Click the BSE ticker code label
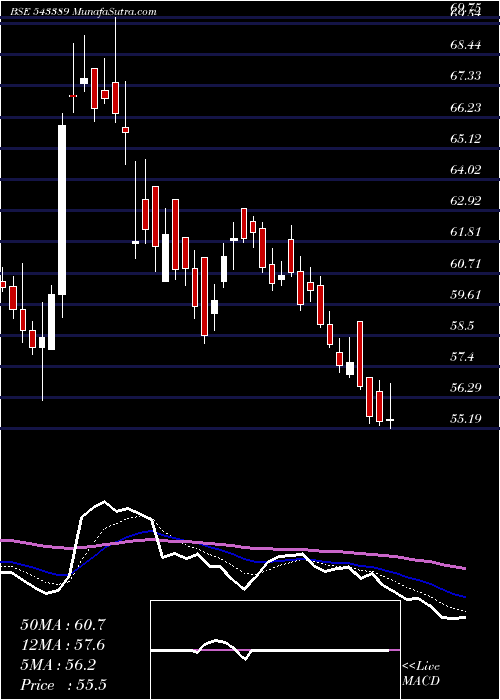The image size is (500, 700). [40, 12]
